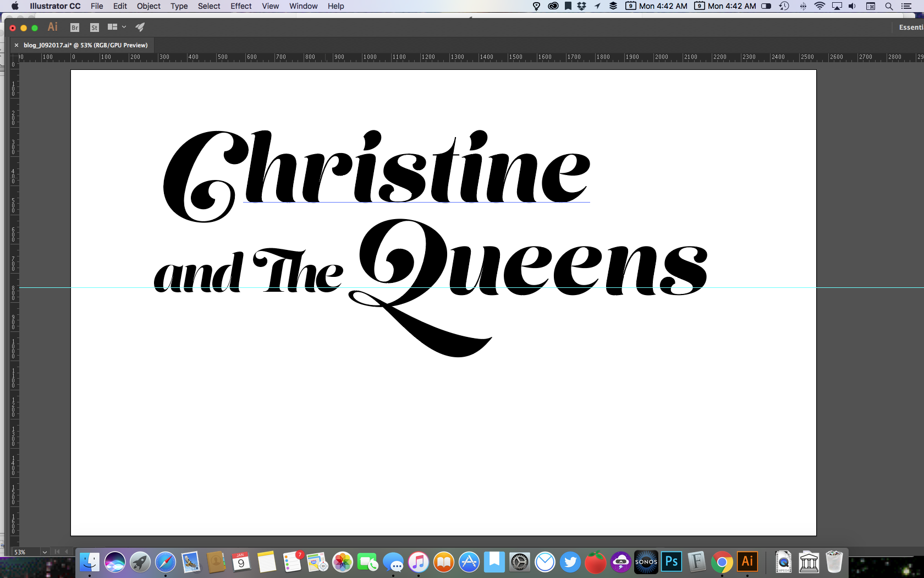Open Google Chrome from the dock
The image size is (924, 578).
pyautogui.click(x=722, y=562)
